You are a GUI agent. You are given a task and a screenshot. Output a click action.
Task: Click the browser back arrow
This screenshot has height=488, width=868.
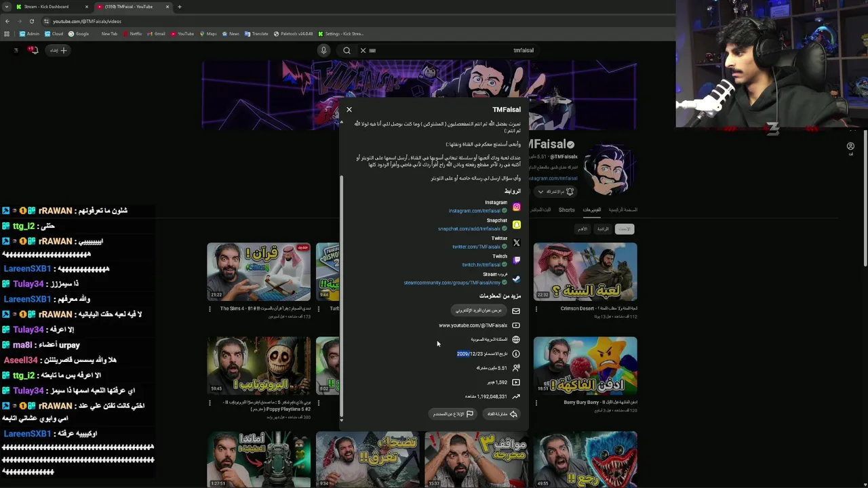pos(7,21)
